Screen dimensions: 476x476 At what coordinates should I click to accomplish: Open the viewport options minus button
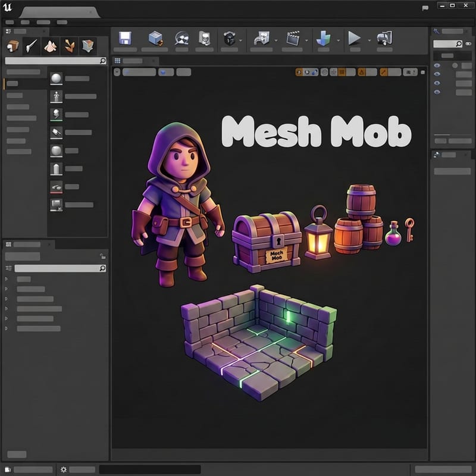(117, 72)
